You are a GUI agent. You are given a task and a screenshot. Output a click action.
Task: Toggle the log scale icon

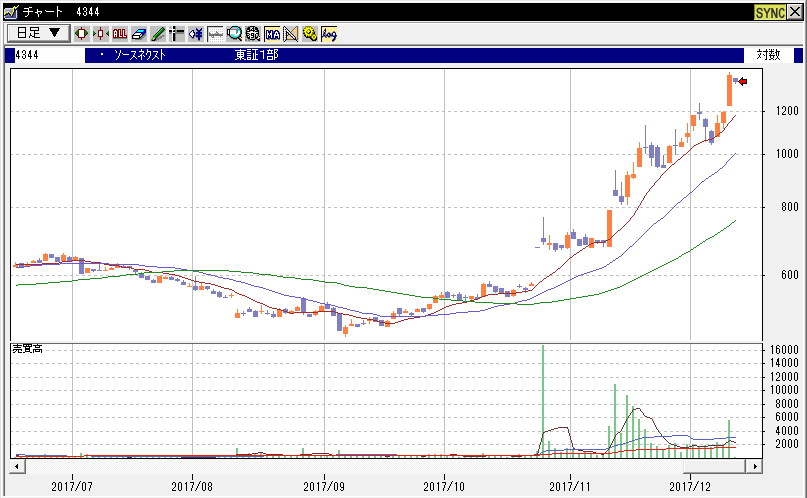click(x=329, y=33)
